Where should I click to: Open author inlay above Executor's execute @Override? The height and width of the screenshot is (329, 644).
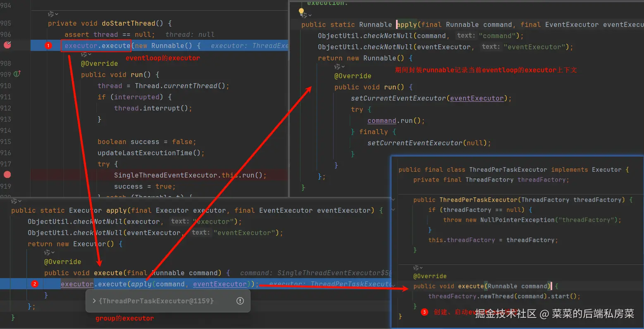pyautogui.click(x=50, y=252)
